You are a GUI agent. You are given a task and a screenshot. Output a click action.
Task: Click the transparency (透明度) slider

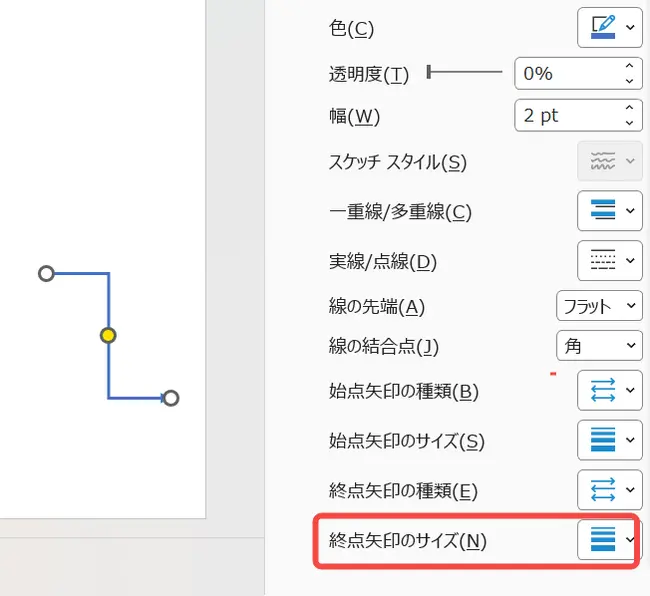pos(464,72)
